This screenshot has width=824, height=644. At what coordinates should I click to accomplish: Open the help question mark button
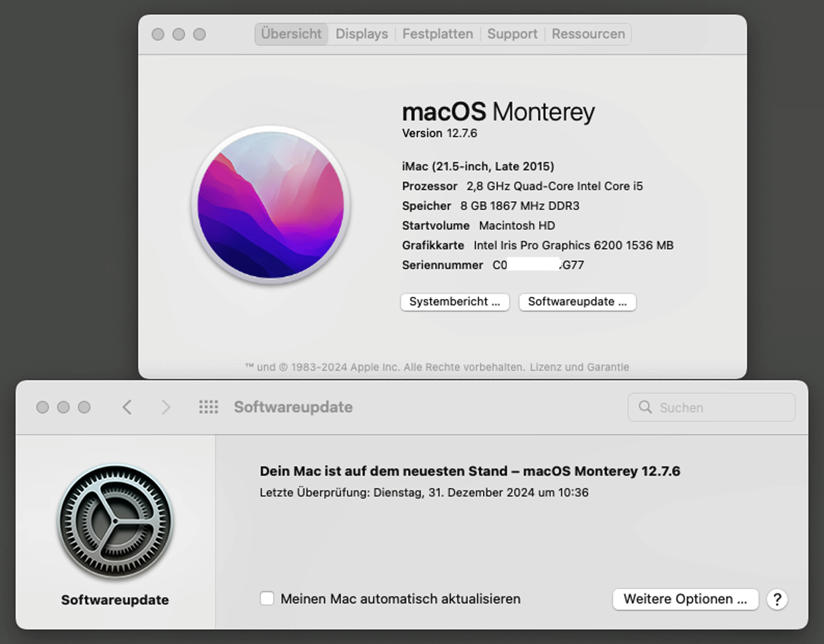tap(777, 599)
